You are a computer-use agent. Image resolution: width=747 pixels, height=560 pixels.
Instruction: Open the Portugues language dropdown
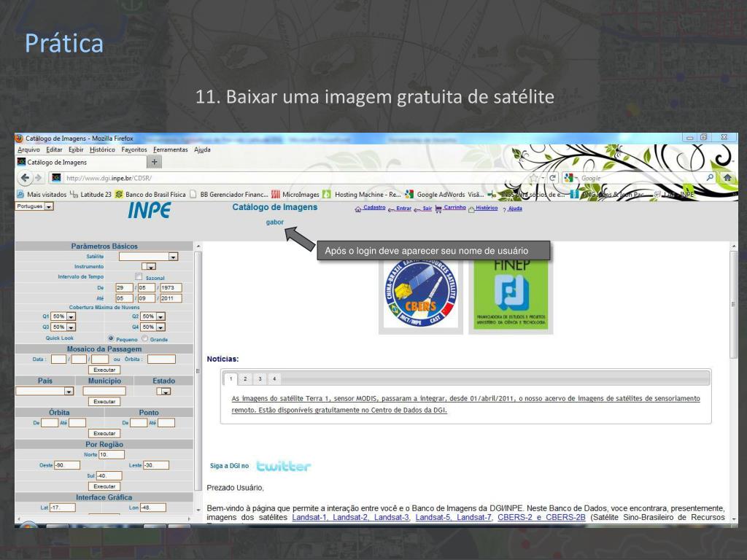click(34, 206)
